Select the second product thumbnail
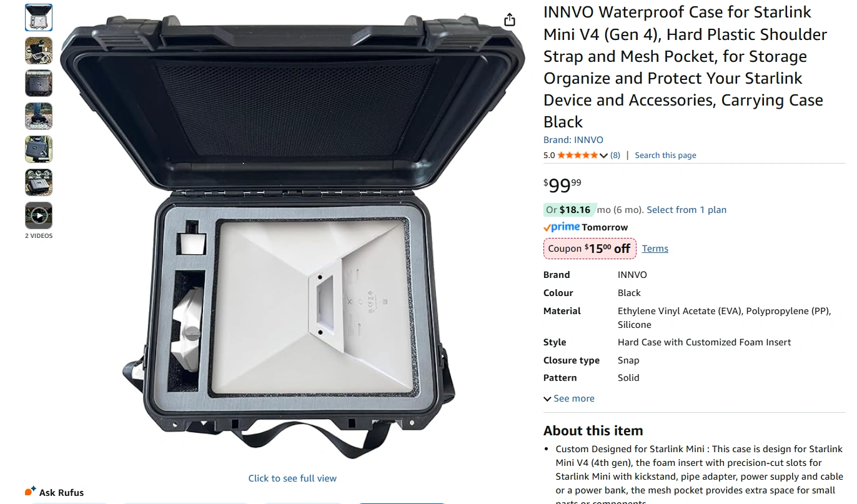Viewport: 857px width, 504px height. tap(39, 51)
